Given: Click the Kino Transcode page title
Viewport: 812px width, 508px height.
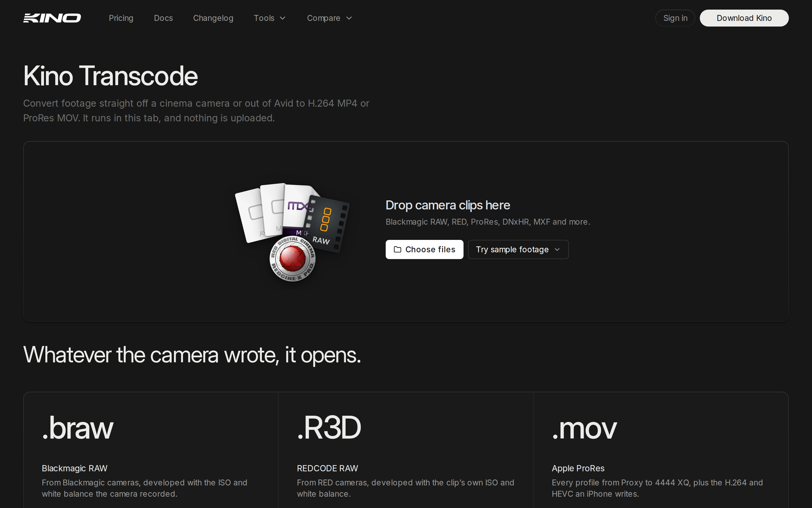Looking at the screenshot, I should pos(111,76).
